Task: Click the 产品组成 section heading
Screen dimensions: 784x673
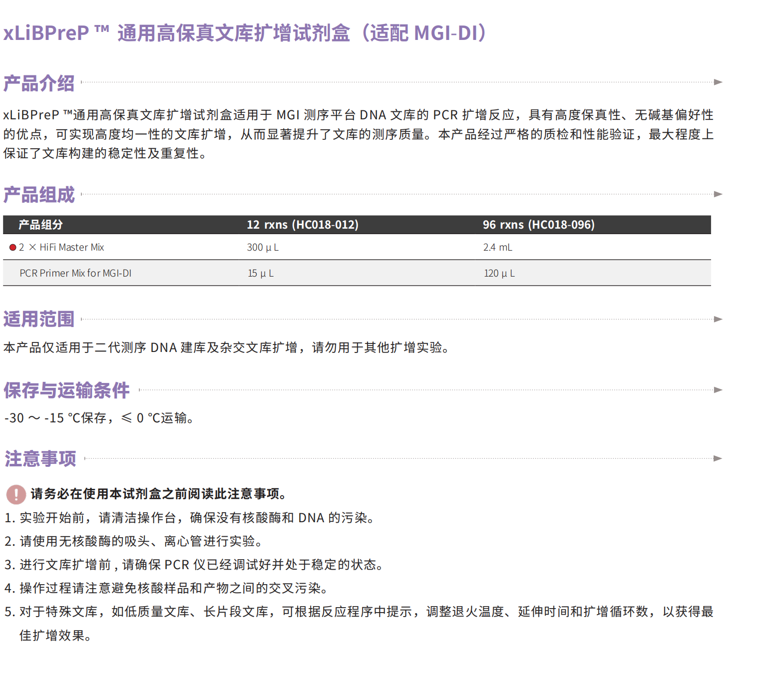Action: pos(39,195)
